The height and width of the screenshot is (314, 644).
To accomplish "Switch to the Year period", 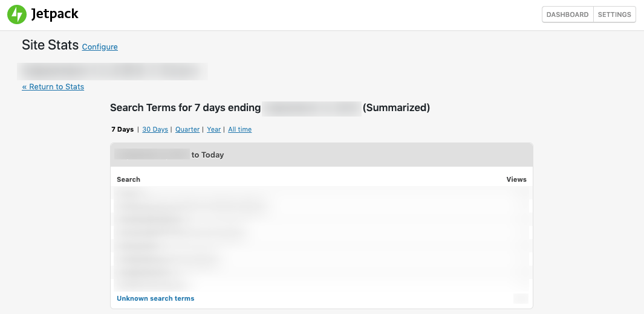I will tap(213, 129).
